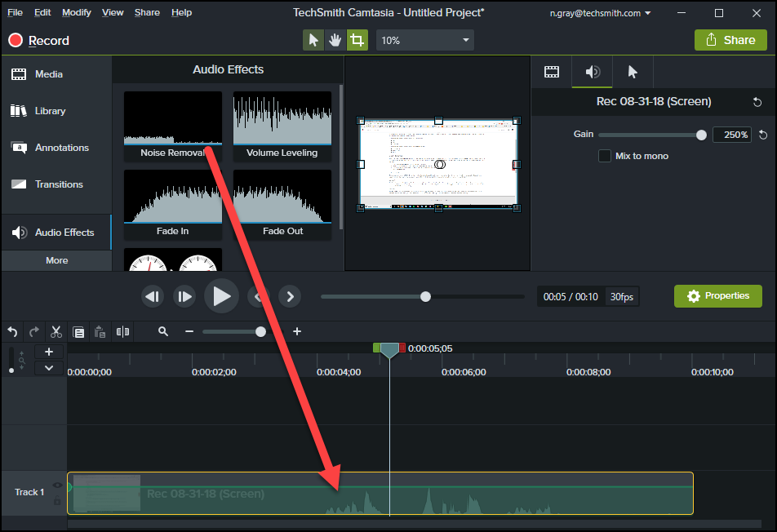The width and height of the screenshot is (777, 532).
Task: Open the Modify menu
Action: point(77,13)
